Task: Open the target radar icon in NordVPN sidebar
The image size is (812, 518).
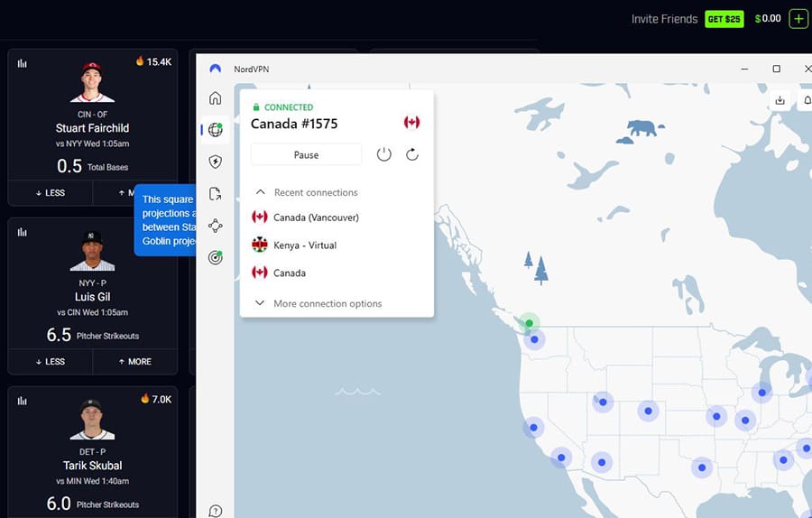Action: point(216,257)
